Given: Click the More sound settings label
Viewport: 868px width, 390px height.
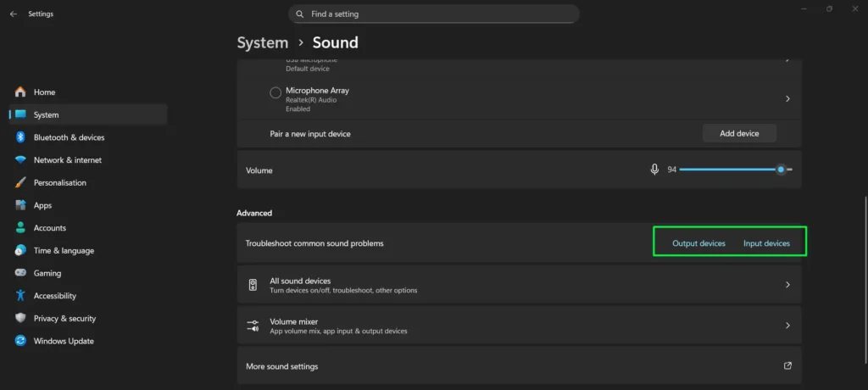Looking at the screenshot, I should point(281,367).
